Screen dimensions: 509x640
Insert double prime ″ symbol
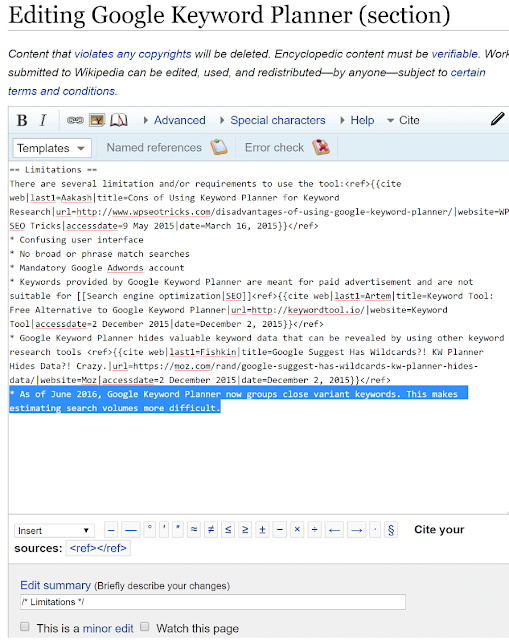[x=178, y=530]
